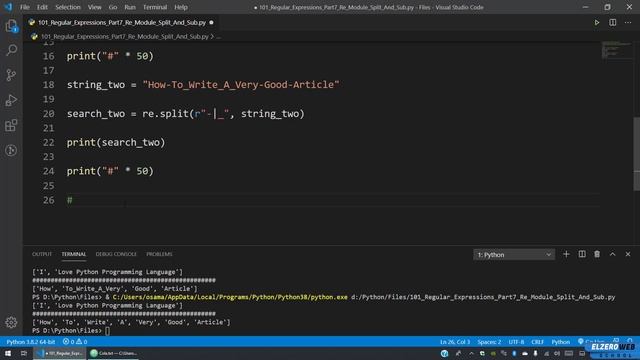Open the errors and warnings indicator
640x360 pixels.
coord(75,342)
